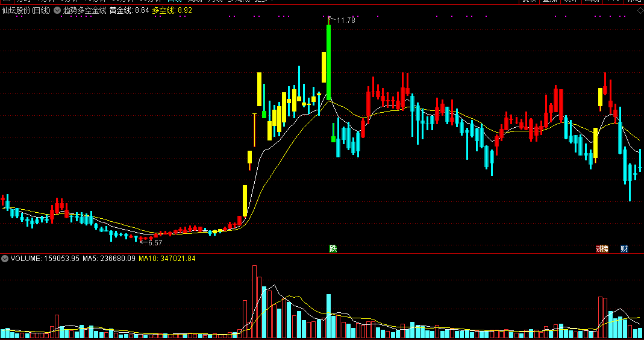This screenshot has width=644, height=340.
Task: Click the MA5: 236680.09 volume label
Action: coord(109,259)
